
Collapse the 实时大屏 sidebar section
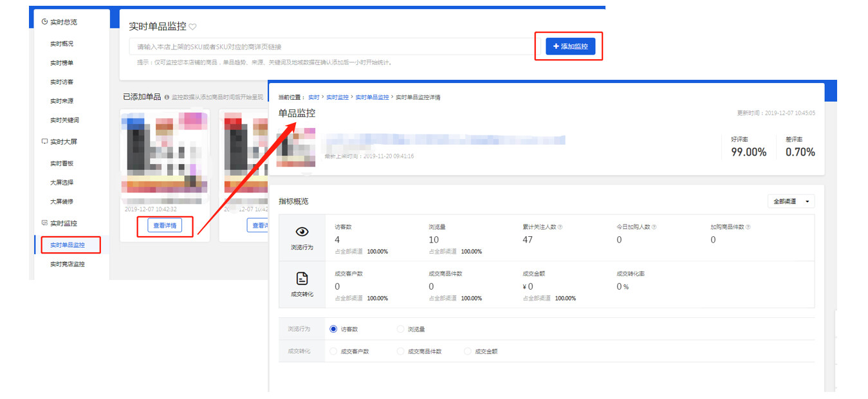(63, 142)
